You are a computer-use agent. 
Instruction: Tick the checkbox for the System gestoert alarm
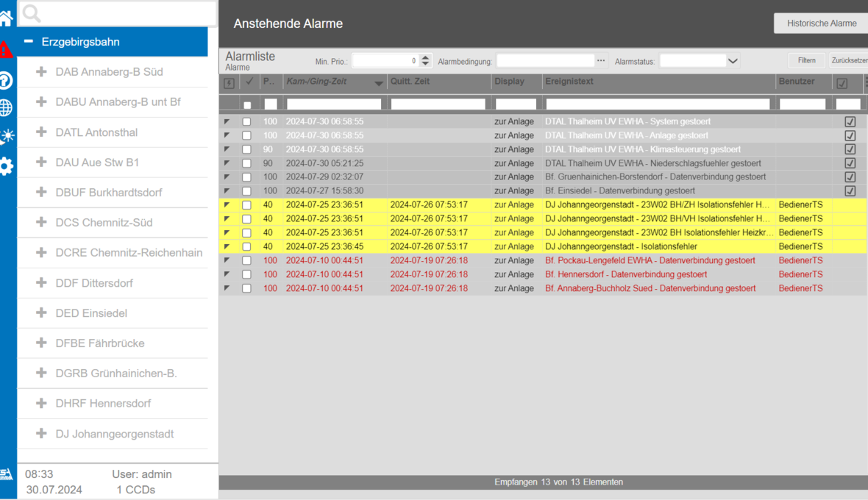(246, 122)
